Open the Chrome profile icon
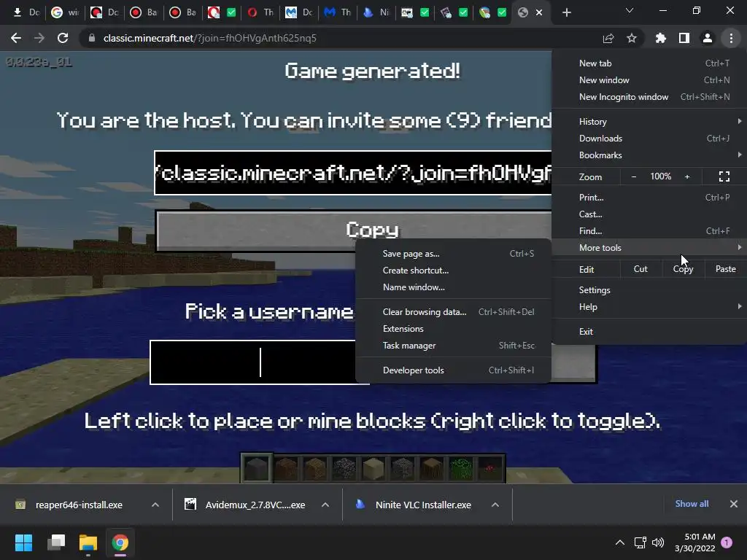Screen dimensions: 747x560 pyautogui.click(x=708, y=38)
